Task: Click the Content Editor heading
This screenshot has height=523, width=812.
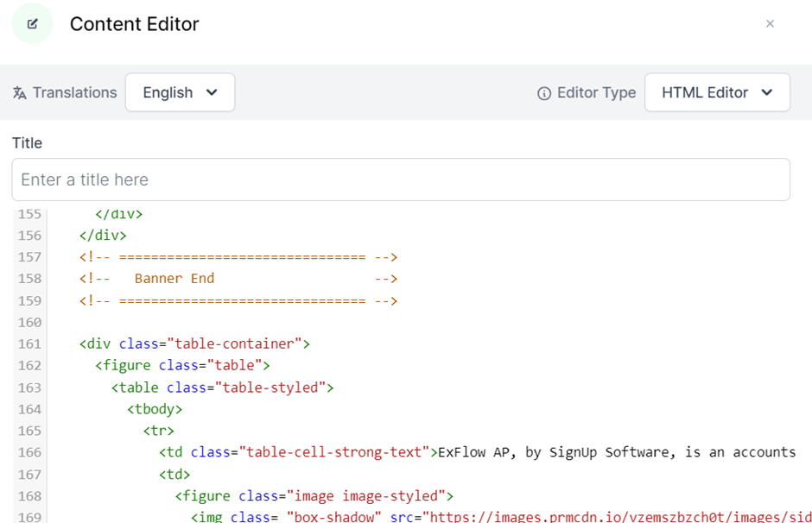Action: [x=134, y=24]
